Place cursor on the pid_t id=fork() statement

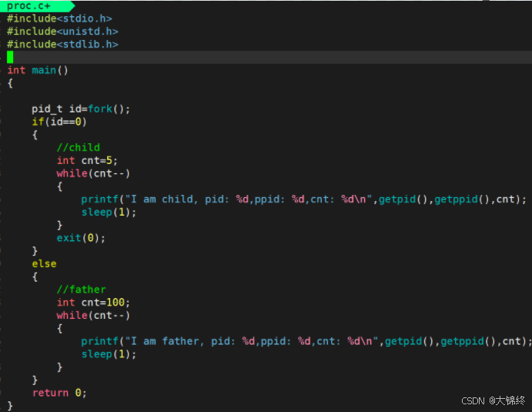(81, 109)
